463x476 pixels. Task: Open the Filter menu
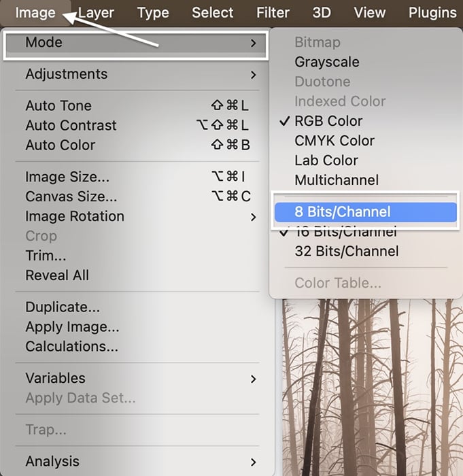[x=273, y=13]
